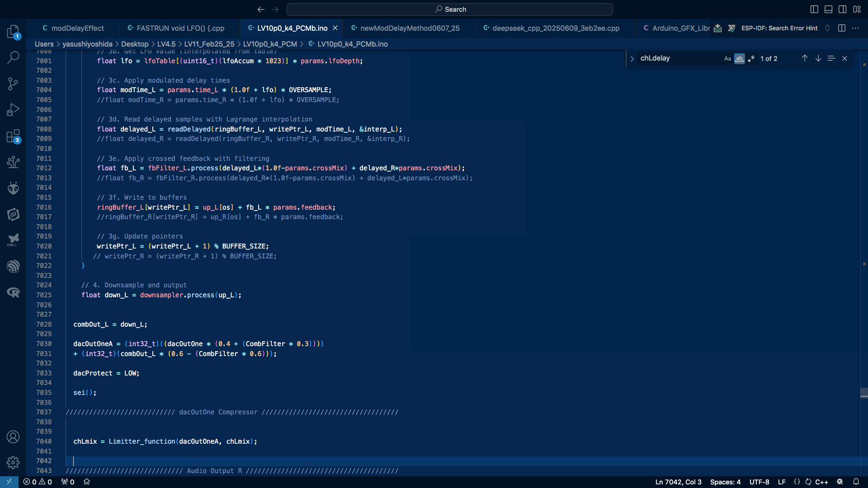Toggle Match Whole Word in the find widget
The image size is (868, 488).
pyautogui.click(x=739, y=58)
